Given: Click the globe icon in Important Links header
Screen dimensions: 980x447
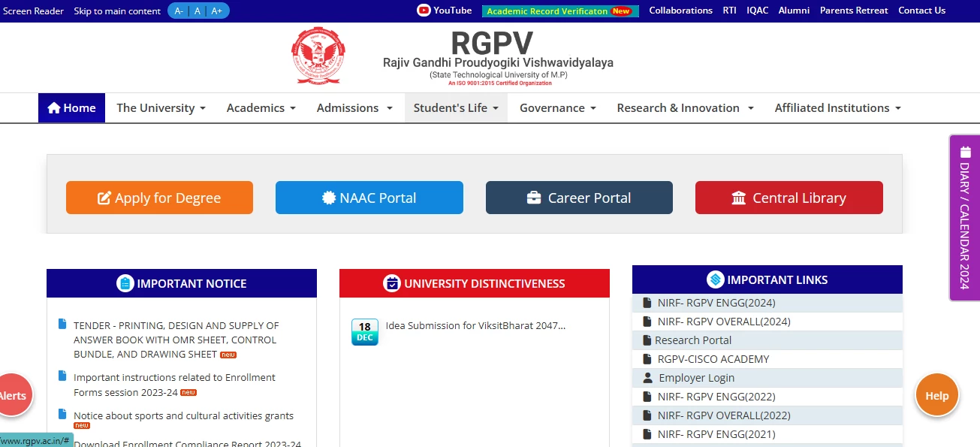Looking at the screenshot, I should pos(715,279).
